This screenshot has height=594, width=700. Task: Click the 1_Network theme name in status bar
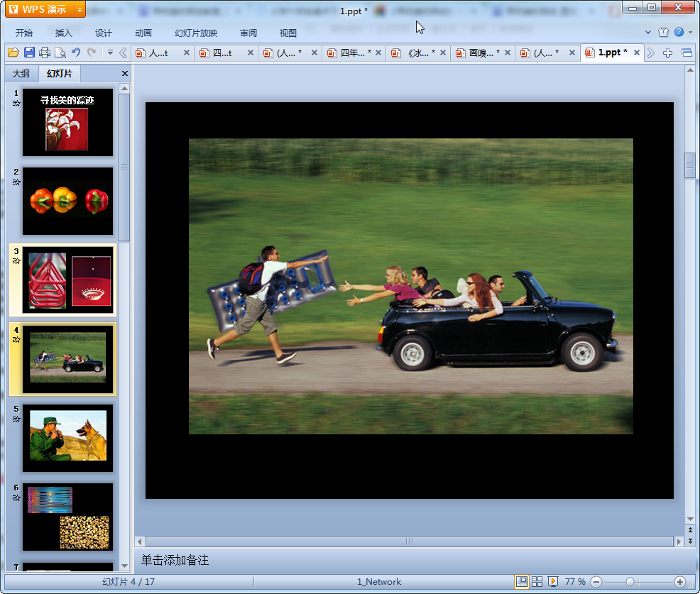click(379, 581)
